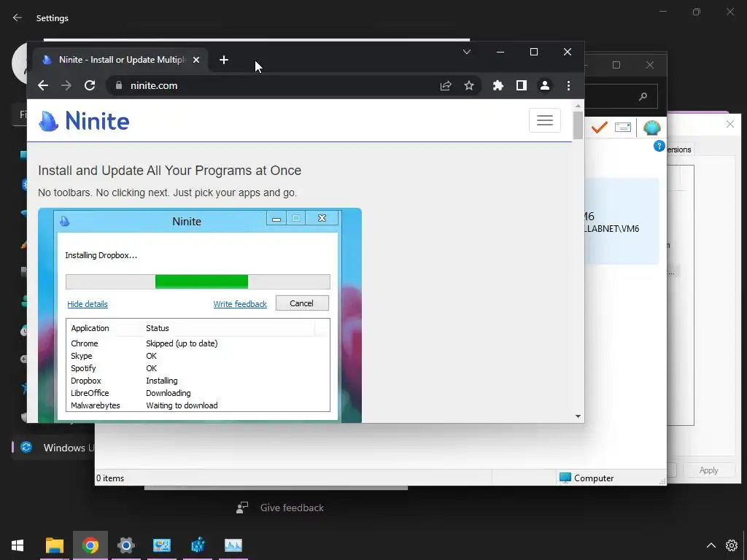
Task: Select the LibreOffice row in the list
Action: coord(198,393)
